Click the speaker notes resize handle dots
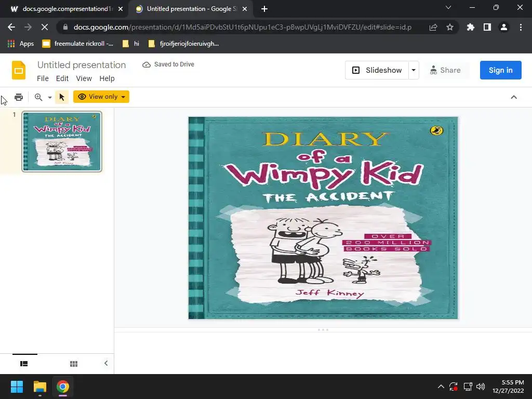 pos(323,330)
